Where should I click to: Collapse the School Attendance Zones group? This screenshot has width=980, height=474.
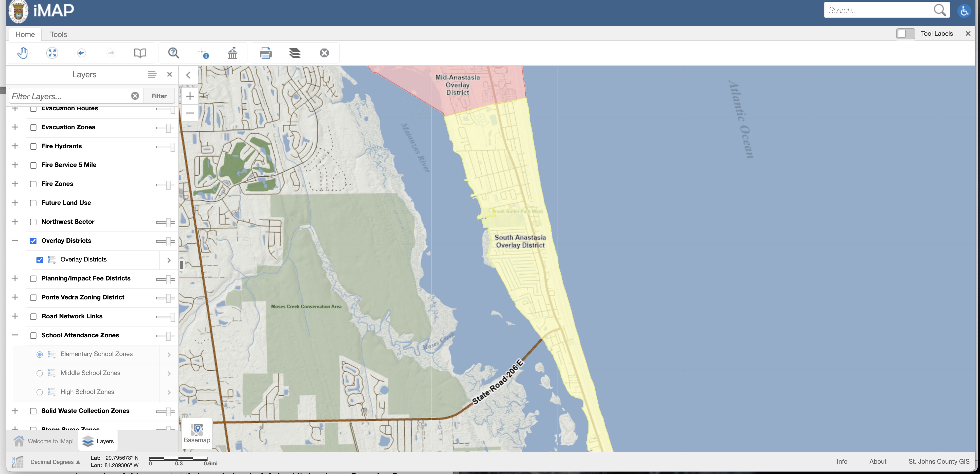click(x=15, y=335)
